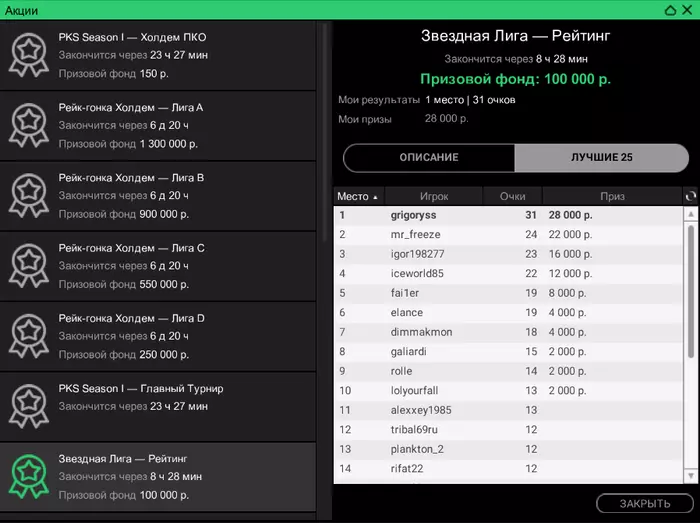Open Рейк-гонка Холдем — Лига A promotion
The image size is (700, 523).
click(x=158, y=125)
